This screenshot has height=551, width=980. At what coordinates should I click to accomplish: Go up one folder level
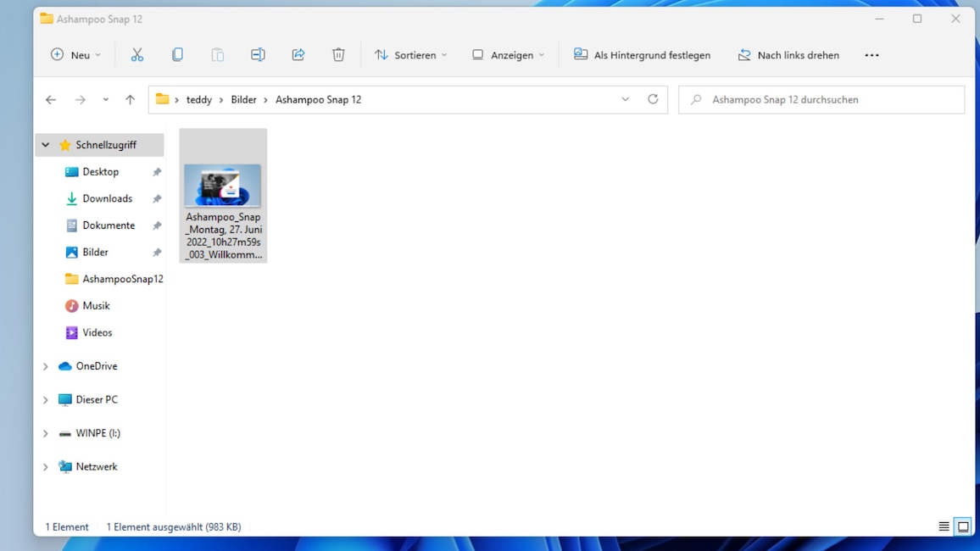(x=130, y=100)
